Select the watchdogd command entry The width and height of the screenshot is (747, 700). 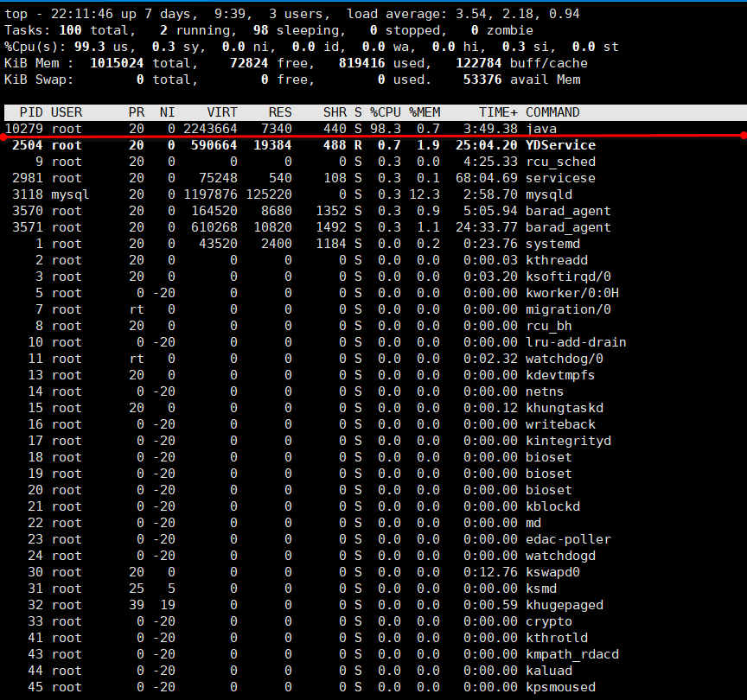(x=561, y=556)
